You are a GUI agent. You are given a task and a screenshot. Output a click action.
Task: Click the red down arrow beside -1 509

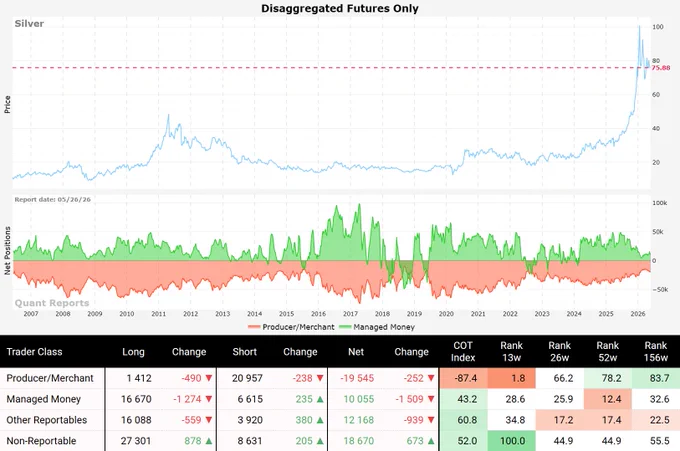pyautogui.click(x=431, y=399)
